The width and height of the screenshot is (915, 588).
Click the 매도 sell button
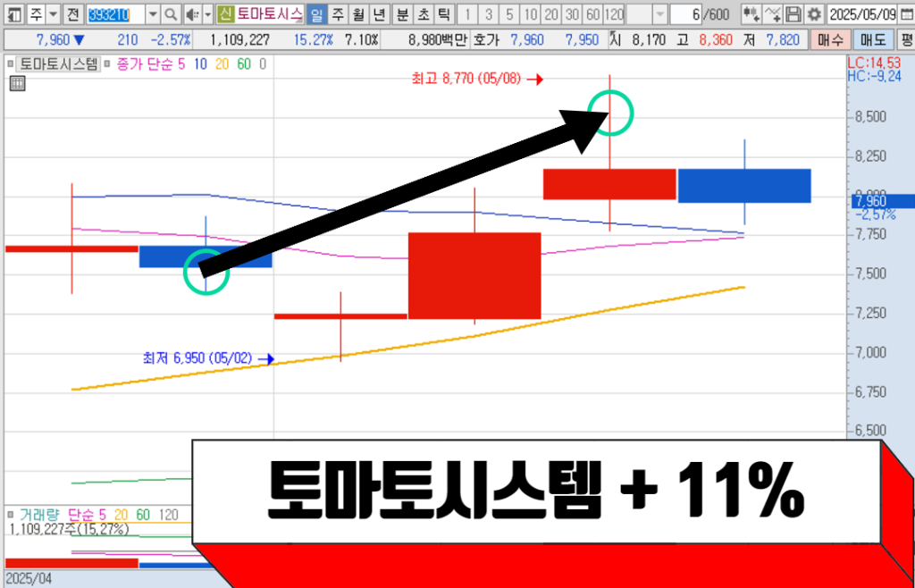tap(873, 40)
